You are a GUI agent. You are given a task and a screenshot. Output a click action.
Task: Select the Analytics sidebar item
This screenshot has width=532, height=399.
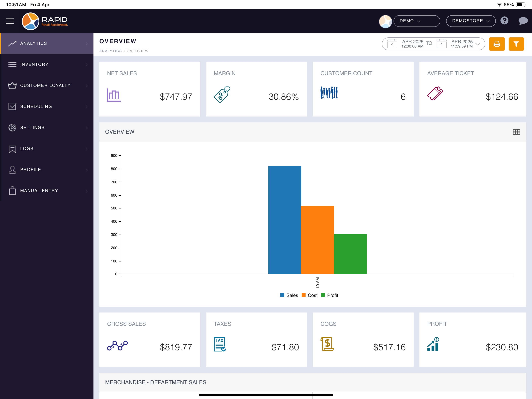click(47, 43)
